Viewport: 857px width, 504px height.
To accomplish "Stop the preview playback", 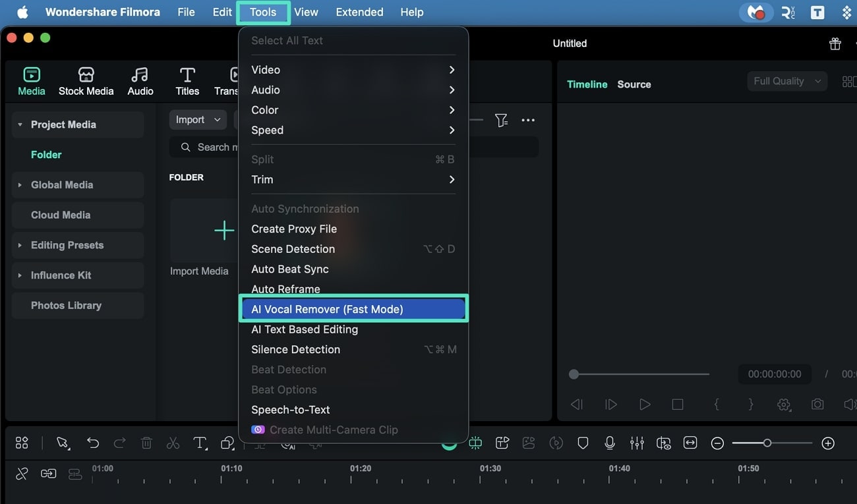I will coord(678,405).
